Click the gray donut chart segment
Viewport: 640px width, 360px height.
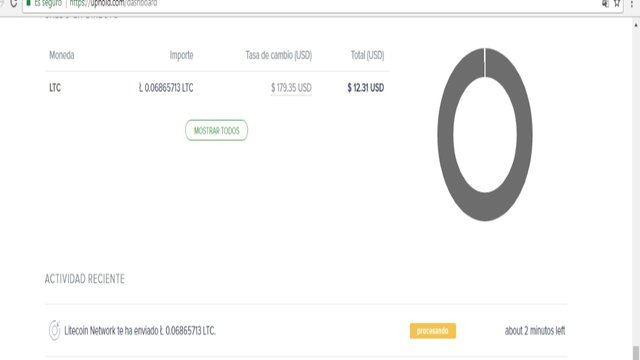[x=445, y=135]
